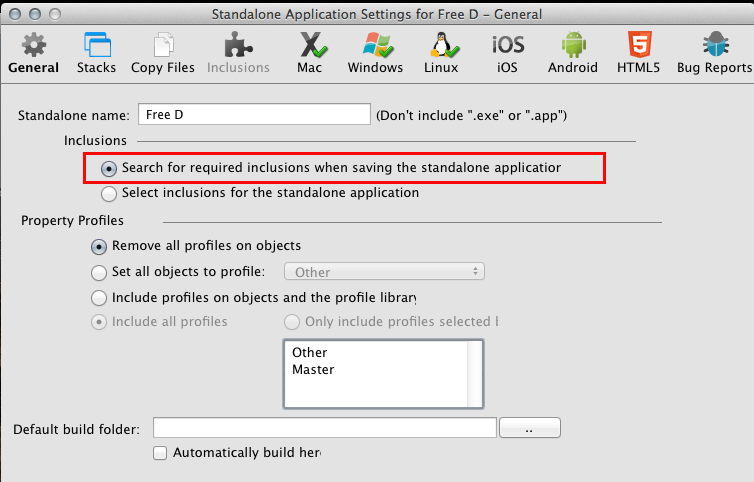The image size is (754, 482).
Task: Open the Stacks settings pane
Action: (x=97, y=53)
